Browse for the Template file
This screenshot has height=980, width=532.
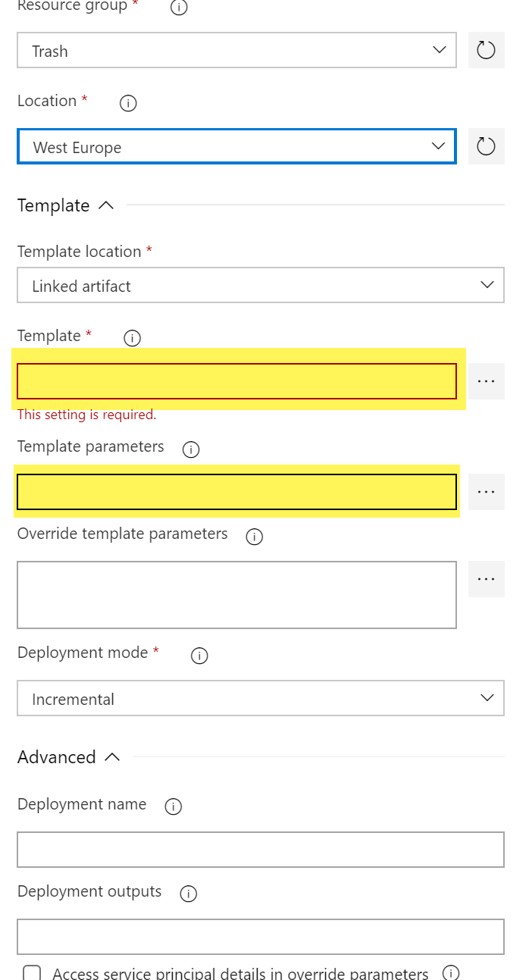pos(486,381)
